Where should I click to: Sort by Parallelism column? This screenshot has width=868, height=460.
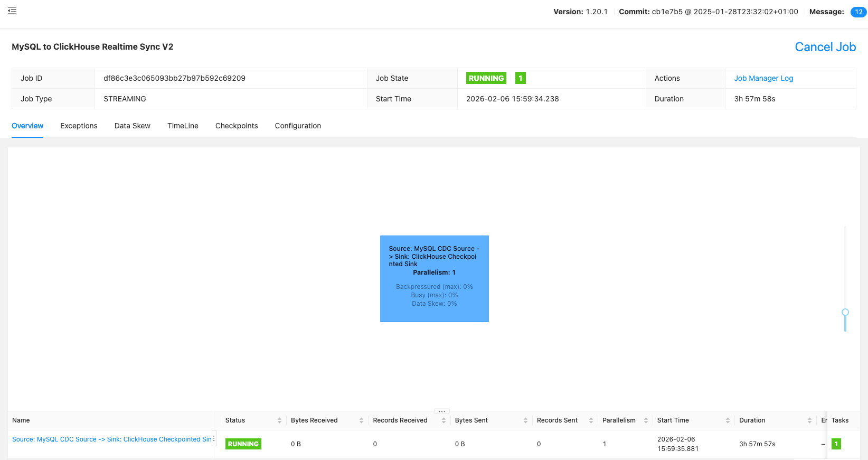[x=646, y=420]
